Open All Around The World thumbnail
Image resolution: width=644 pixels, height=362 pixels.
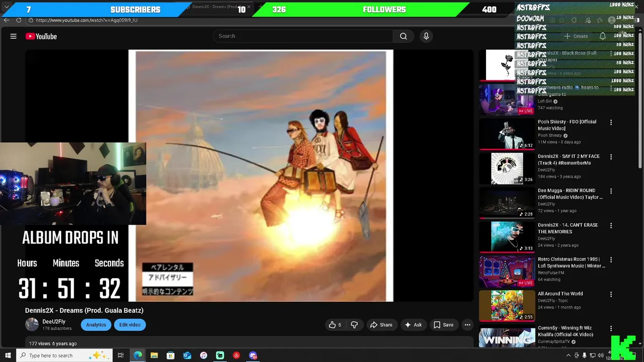[x=507, y=306]
